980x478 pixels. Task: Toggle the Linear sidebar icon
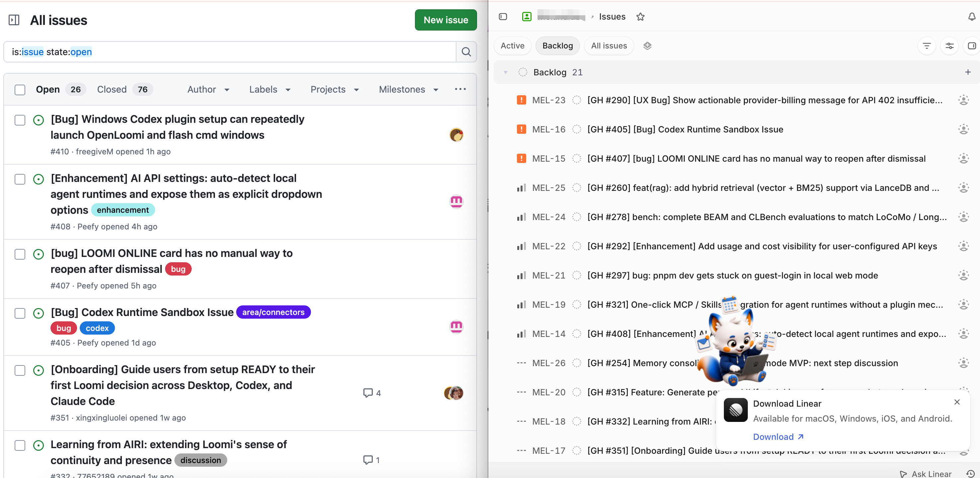tap(503, 17)
